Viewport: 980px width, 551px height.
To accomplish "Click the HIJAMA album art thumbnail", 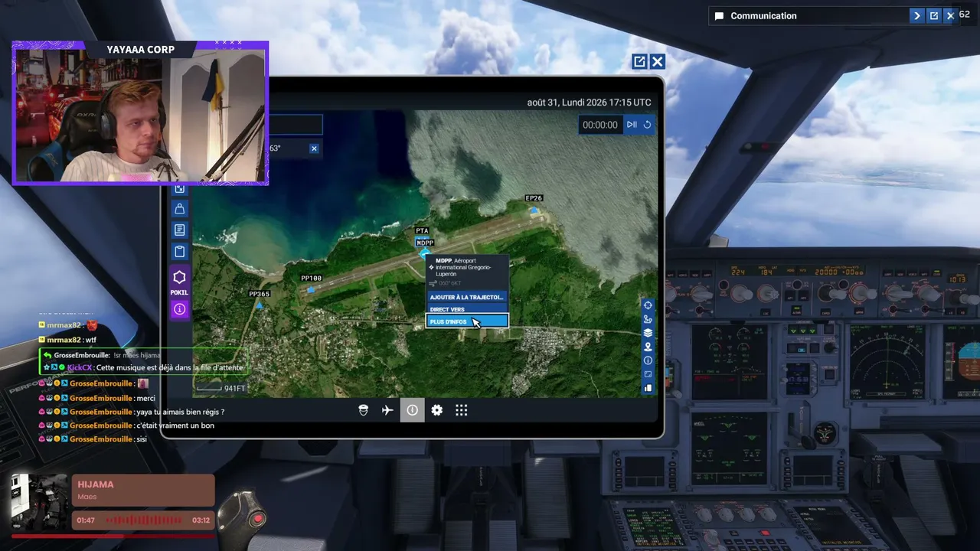I will click(x=39, y=502).
